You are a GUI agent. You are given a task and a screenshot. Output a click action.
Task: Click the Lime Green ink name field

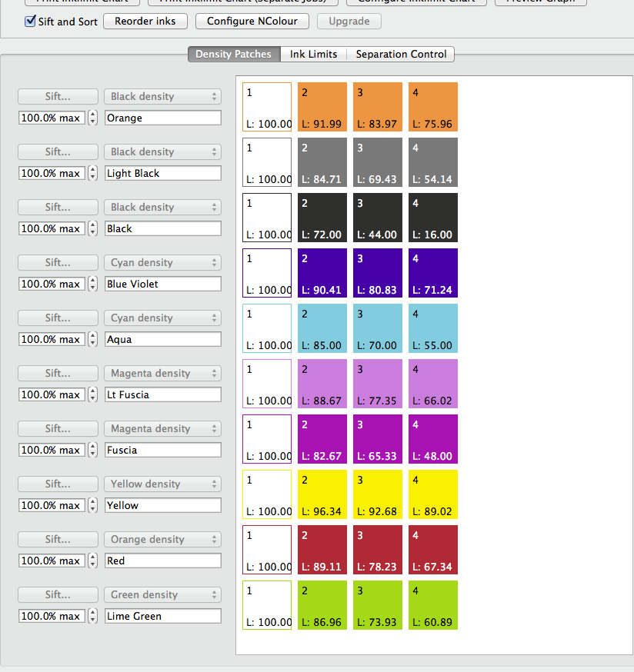163,615
